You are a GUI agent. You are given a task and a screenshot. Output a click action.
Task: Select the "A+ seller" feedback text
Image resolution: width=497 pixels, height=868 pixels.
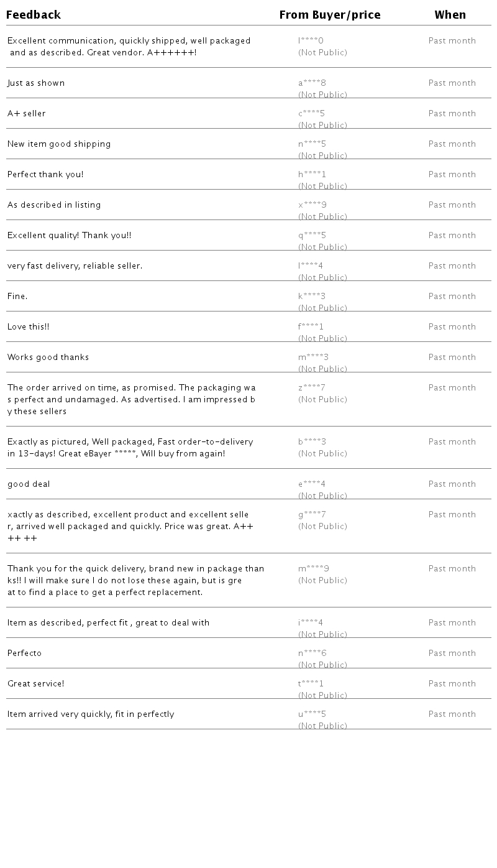tap(27, 114)
